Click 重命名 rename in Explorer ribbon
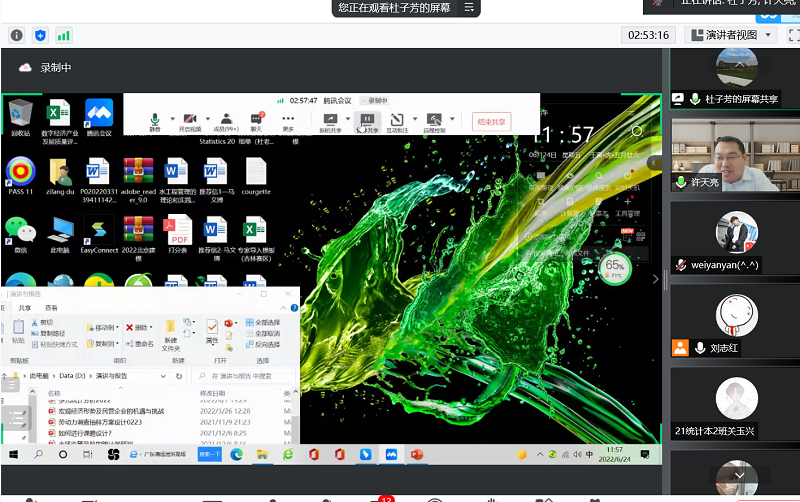800x502 pixels. 139,344
